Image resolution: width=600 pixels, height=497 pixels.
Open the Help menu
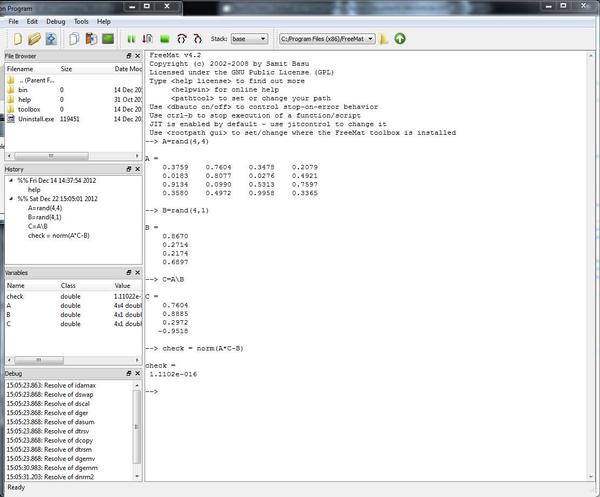pyautogui.click(x=104, y=22)
